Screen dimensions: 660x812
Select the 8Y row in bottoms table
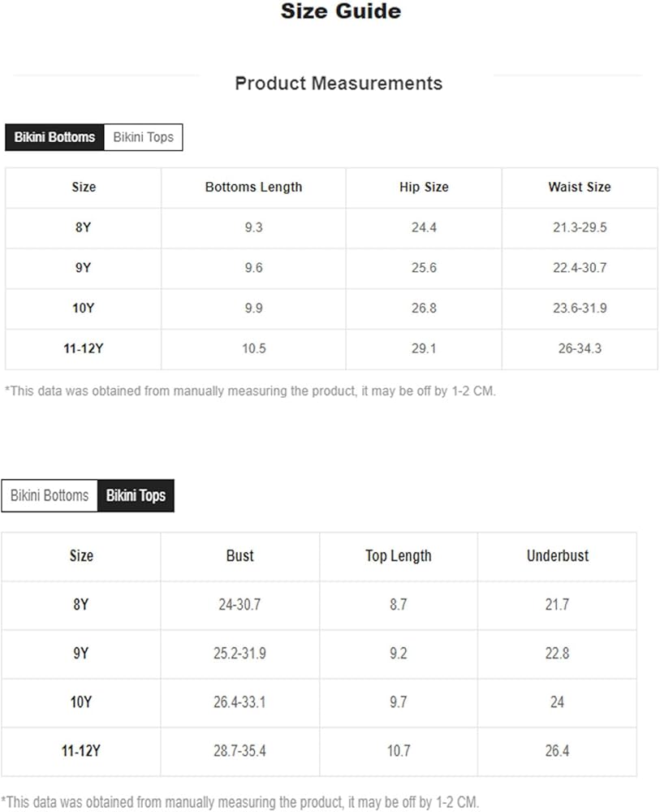331,228
